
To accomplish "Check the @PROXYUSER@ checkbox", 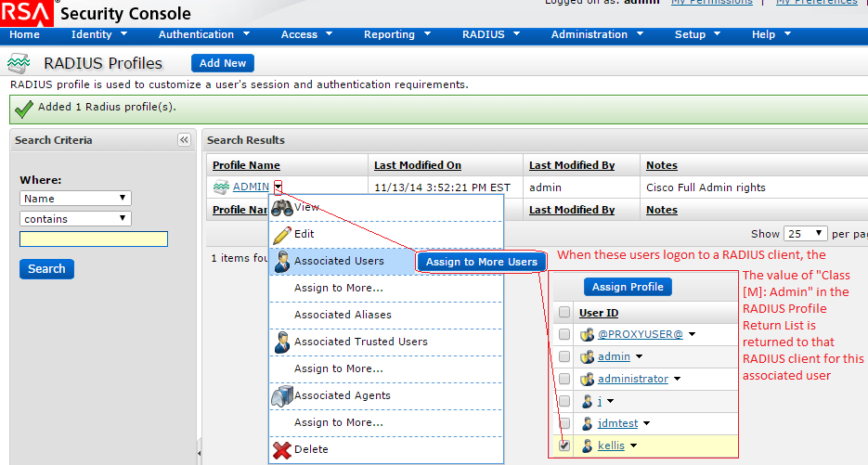I will tap(564, 334).
